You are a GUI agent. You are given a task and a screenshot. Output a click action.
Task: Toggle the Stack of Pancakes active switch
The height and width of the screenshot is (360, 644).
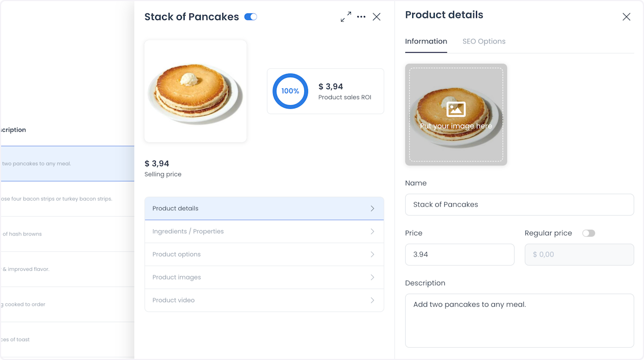click(x=251, y=17)
